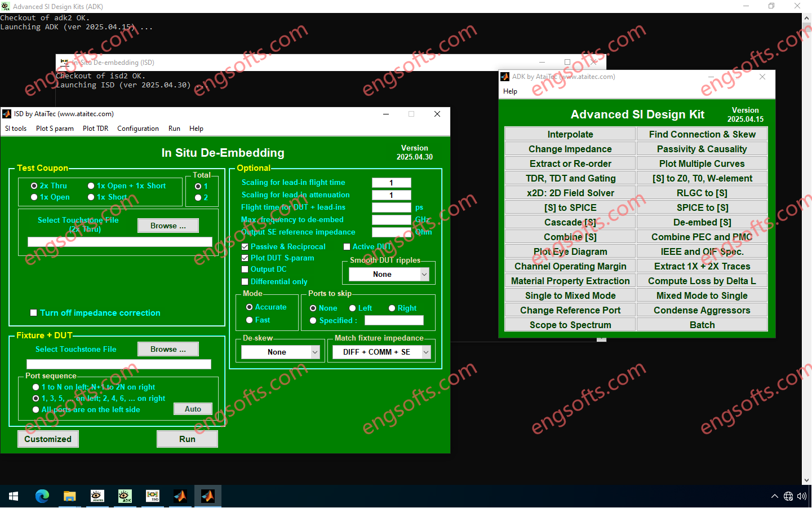812x508 pixels.
Task: Open Plot Eye Diagram in ADK
Action: coord(570,252)
